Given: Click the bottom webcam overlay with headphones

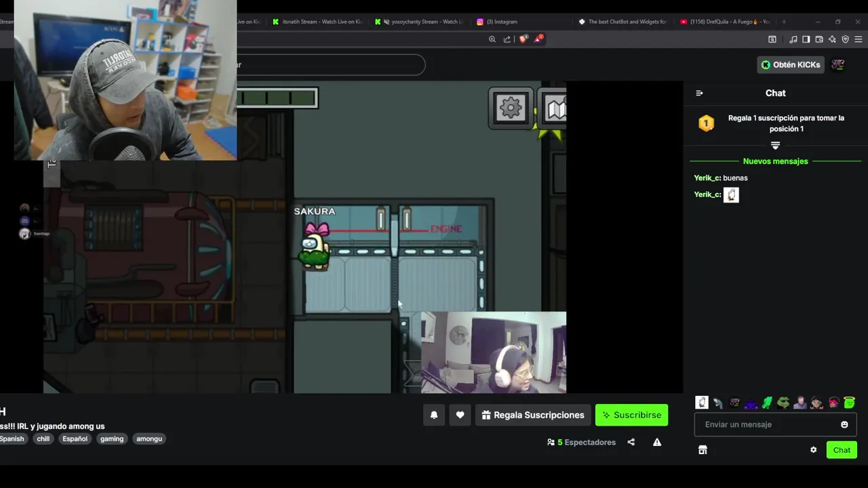Looking at the screenshot, I should (x=494, y=352).
